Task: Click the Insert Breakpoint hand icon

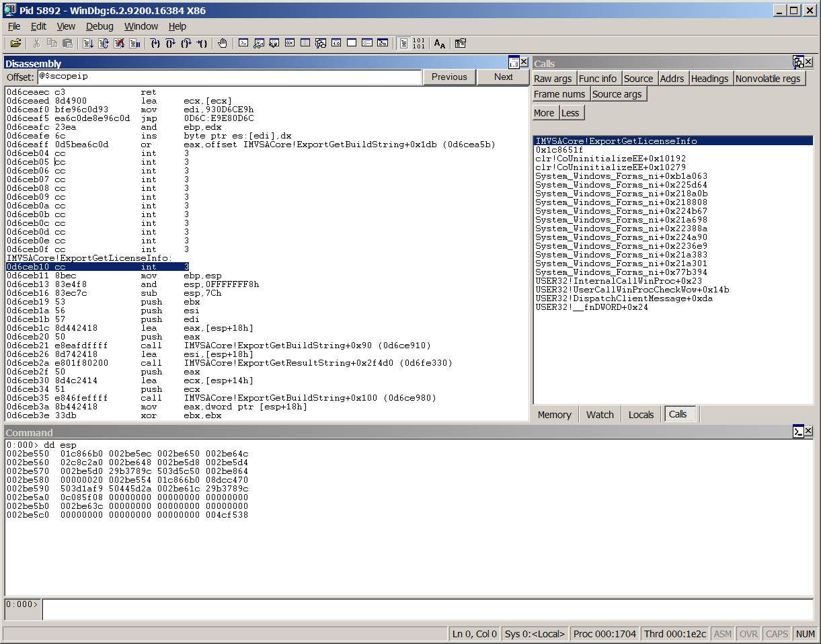Action: [x=223, y=43]
